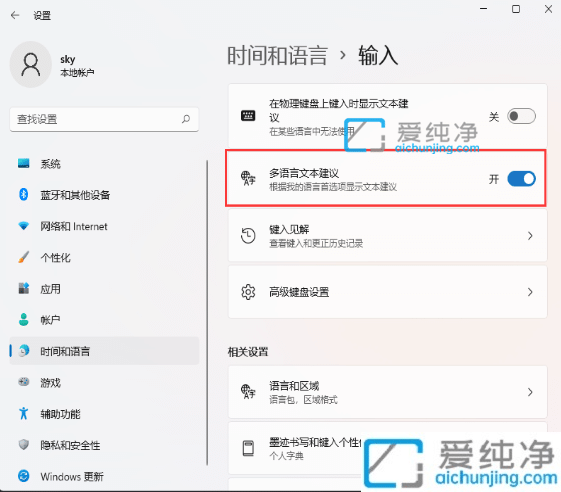This screenshot has height=492, width=561.
Task: Click the sky user avatar icon
Action: 31,64
